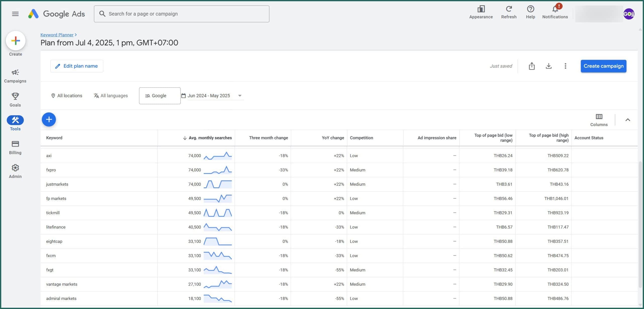Click the -55% YoY change for fxgt
The image size is (644, 309).
coord(339,270)
